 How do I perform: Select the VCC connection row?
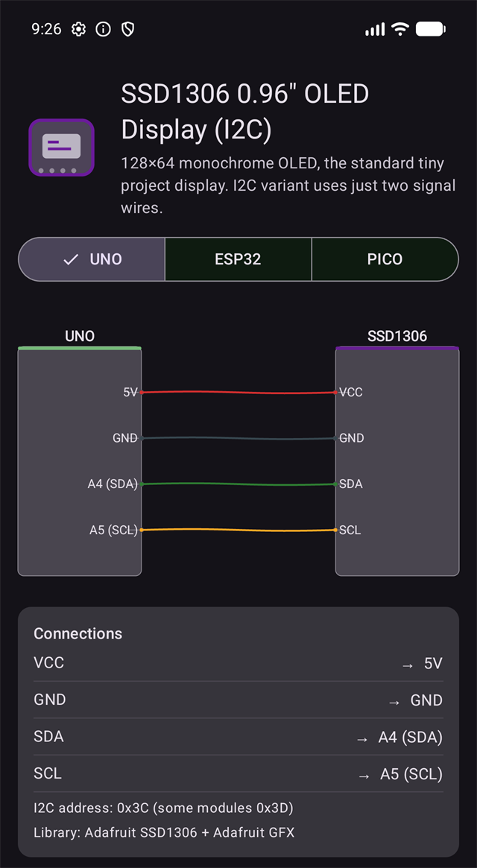pyautogui.click(x=238, y=662)
